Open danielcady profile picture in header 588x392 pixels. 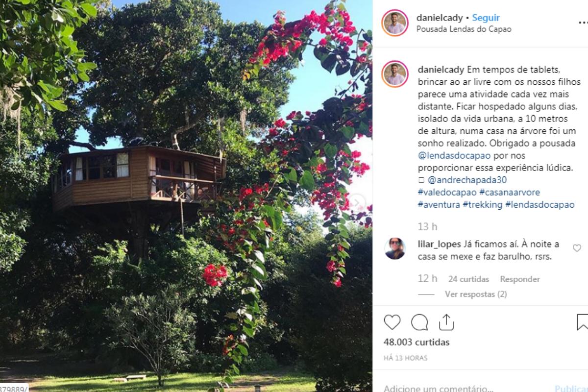coord(395,23)
